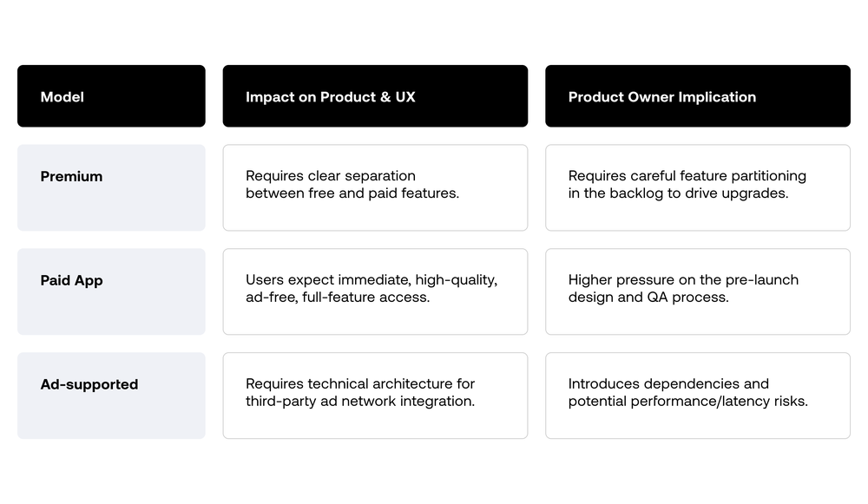Click the text "Requires clear separation"
Viewport: 868px width, 504px height.
click(x=331, y=176)
